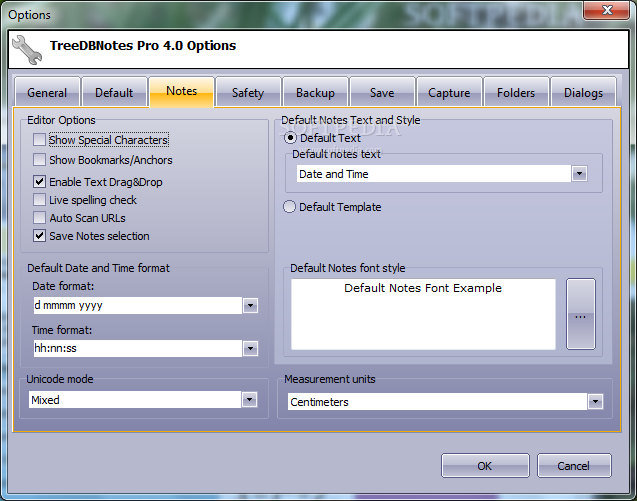Expand the Default notes text dropdown arrow
637x501 pixels.
[x=579, y=174]
